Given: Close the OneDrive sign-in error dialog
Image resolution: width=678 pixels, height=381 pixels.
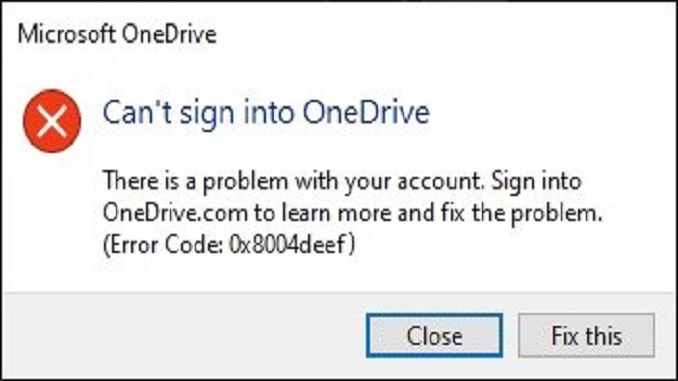Looking at the screenshot, I should point(434,336).
